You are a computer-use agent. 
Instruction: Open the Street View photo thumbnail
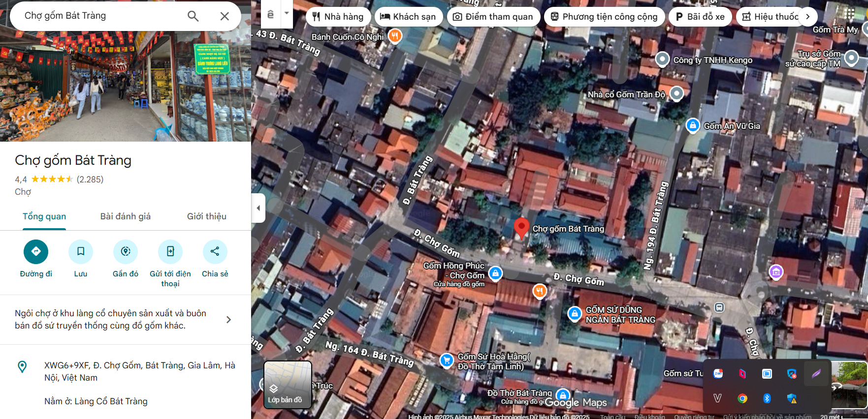point(849,386)
